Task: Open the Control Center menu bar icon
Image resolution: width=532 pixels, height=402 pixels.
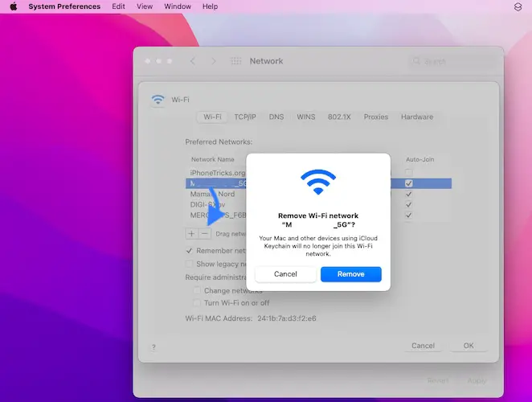Action: tap(517, 6)
